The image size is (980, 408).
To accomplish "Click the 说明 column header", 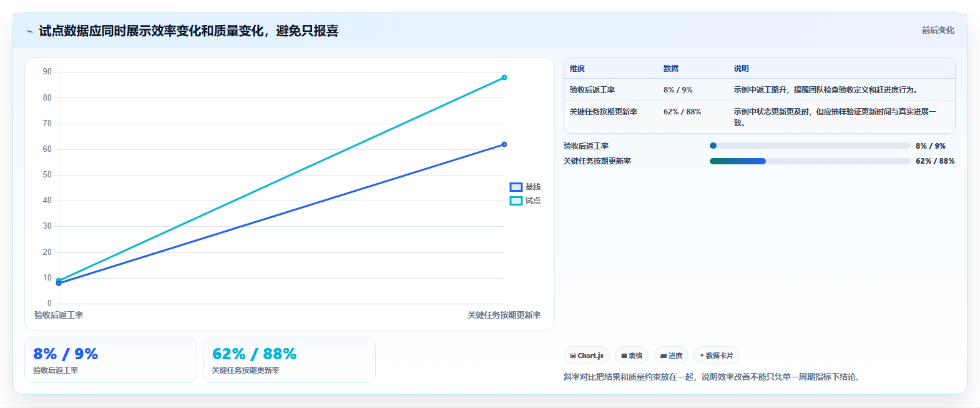I will pyautogui.click(x=742, y=69).
